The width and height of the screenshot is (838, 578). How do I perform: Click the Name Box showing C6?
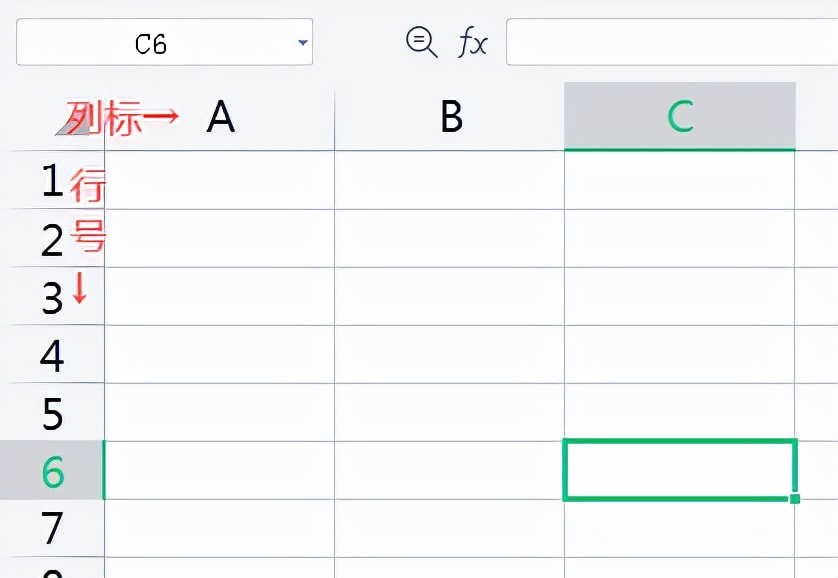(x=152, y=43)
